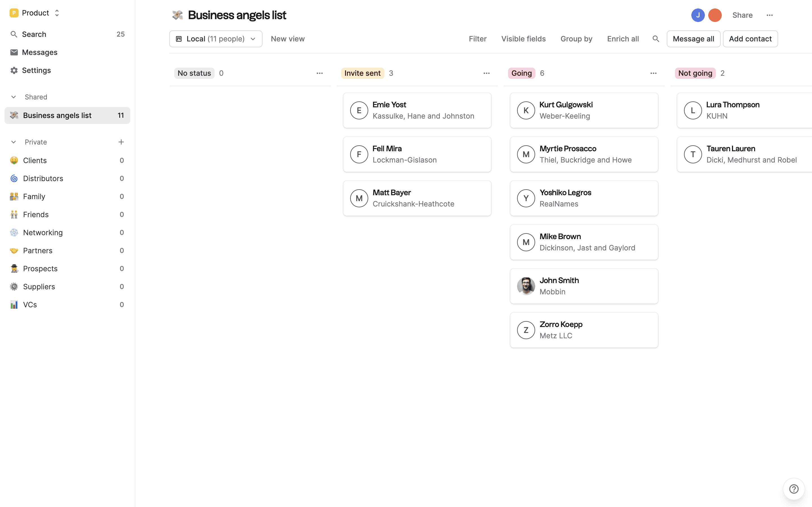The height and width of the screenshot is (507, 812).
Task: Open page options three-dot menu beside Share
Action: tap(769, 15)
